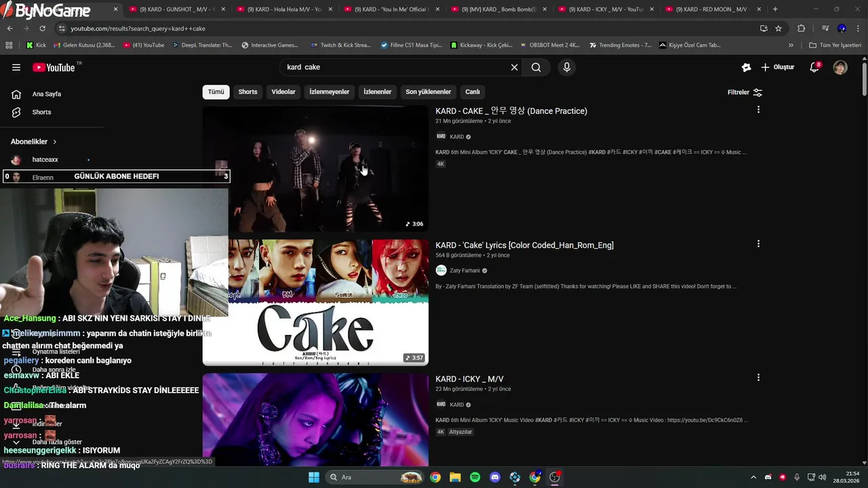Open the browser extensions puzzle icon
868x488 pixels.
[x=801, y=28]
